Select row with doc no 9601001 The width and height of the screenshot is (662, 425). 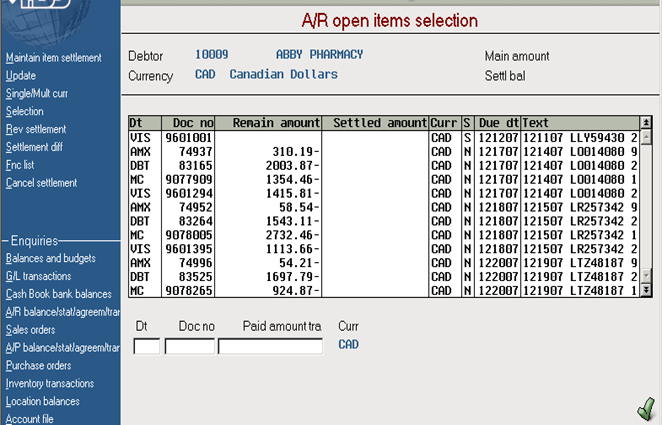tap(384, 138)
